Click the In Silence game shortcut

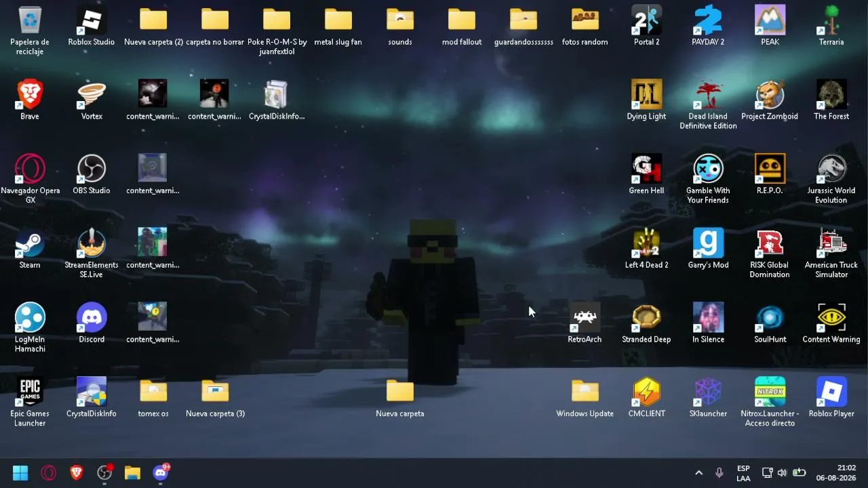tap(708, 324)
